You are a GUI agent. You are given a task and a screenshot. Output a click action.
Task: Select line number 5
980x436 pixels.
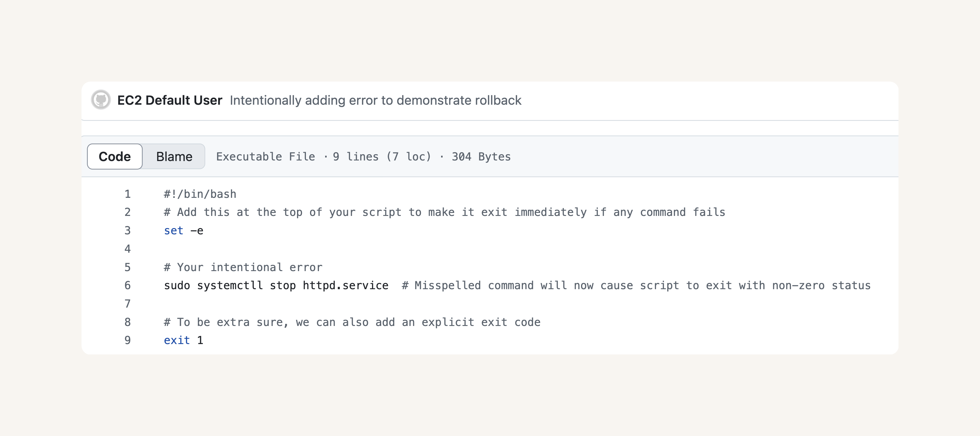point(128,267)
